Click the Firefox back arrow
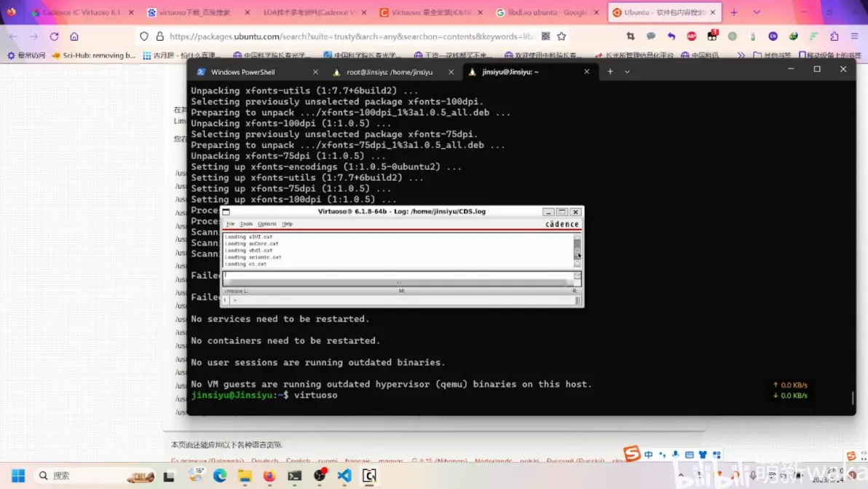The image size is (868, 489). [13, 36]
